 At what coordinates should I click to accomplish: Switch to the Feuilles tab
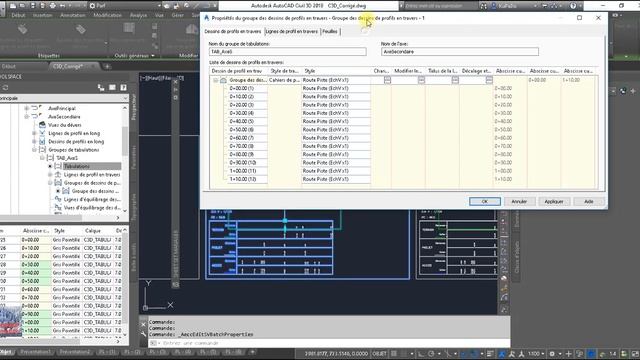click(x=330, y=31)
